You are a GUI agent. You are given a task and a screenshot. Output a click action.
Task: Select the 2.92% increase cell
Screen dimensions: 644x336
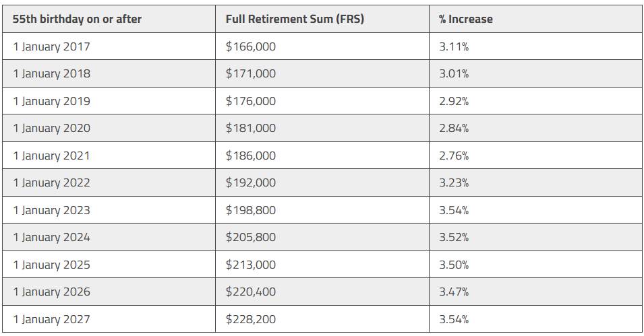point(454,101)
